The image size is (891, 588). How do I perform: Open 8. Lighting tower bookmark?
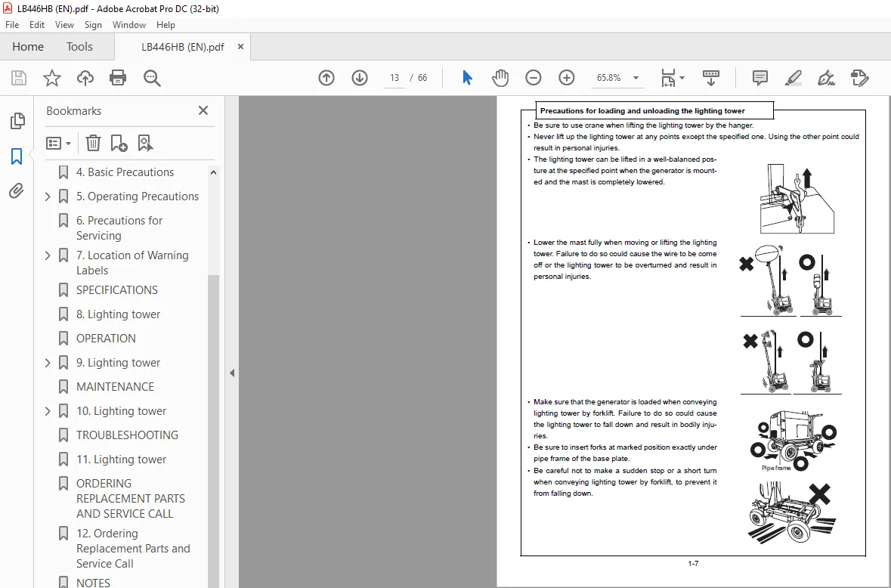118,314
